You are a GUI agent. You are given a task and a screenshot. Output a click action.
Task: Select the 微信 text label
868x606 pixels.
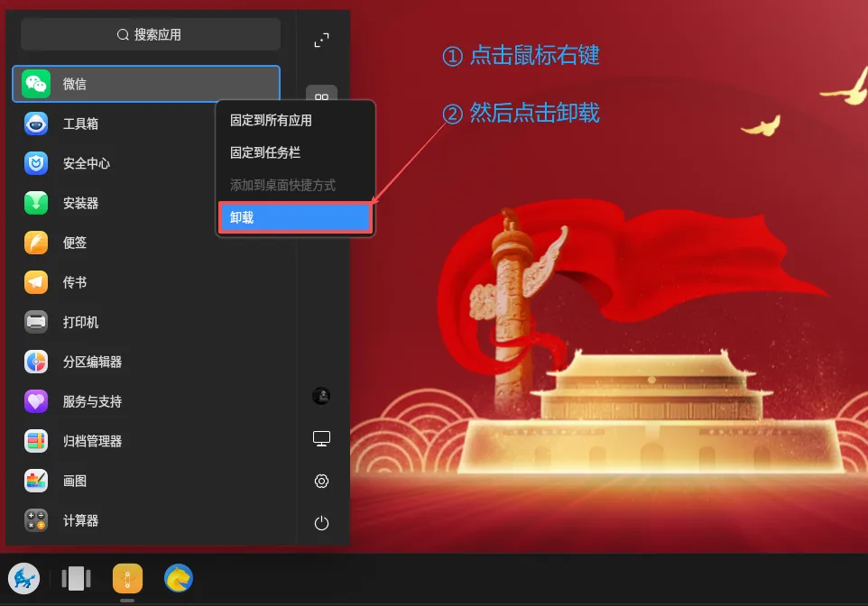(75, 84)
